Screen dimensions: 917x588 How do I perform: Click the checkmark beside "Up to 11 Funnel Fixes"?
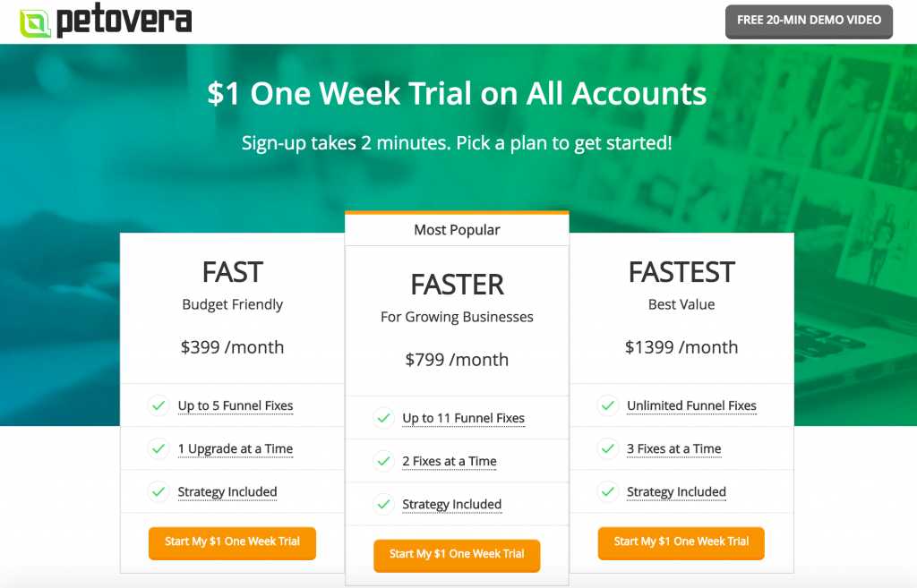(383, 418)
